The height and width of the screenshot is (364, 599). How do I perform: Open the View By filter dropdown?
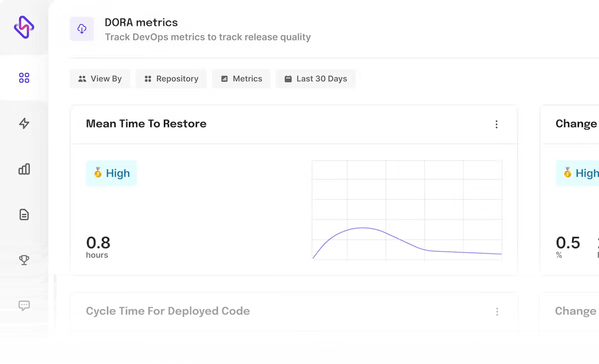click(100, 79)
